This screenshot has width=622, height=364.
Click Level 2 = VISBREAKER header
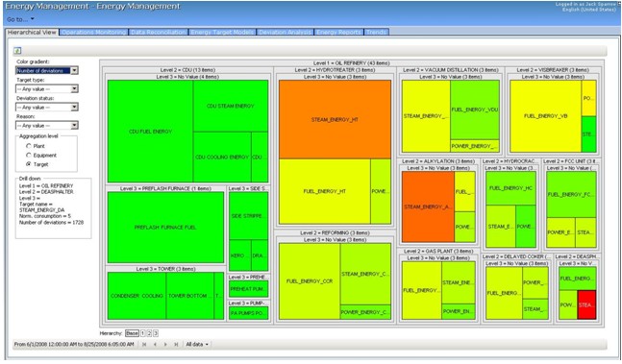pyautogui.click(x=553, y=70)
